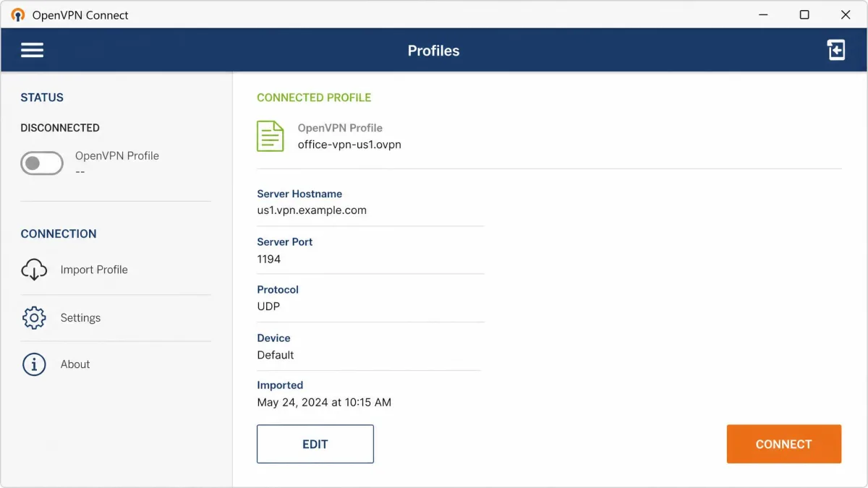Click the Server Hostname label
This screenshot has width=868, height=488.
pyautogui.click(x=299, y=194)
